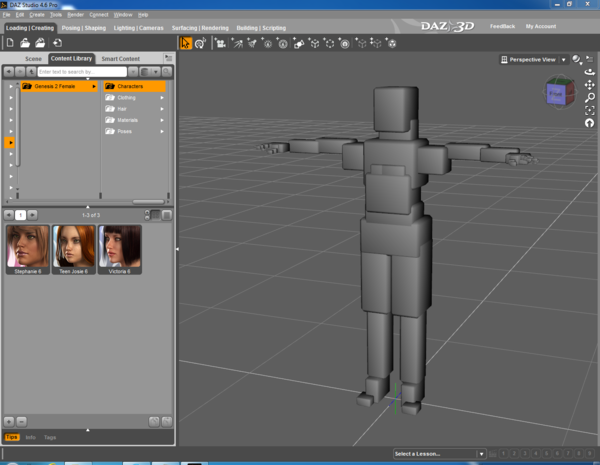Click the My Account link
The image size is (600, 465).
tap(541, 26)
